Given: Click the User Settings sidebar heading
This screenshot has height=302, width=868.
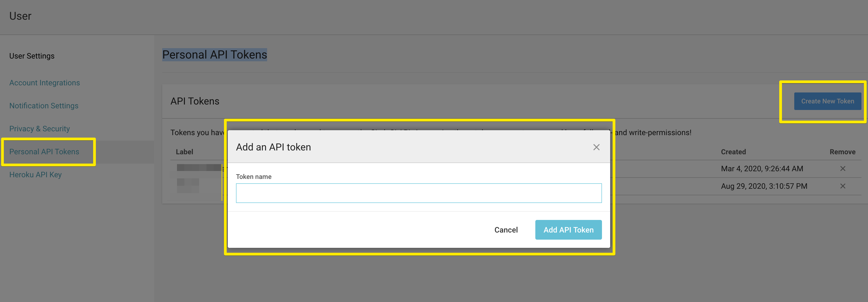Looking at the screenshot, I should click(32, 56).
